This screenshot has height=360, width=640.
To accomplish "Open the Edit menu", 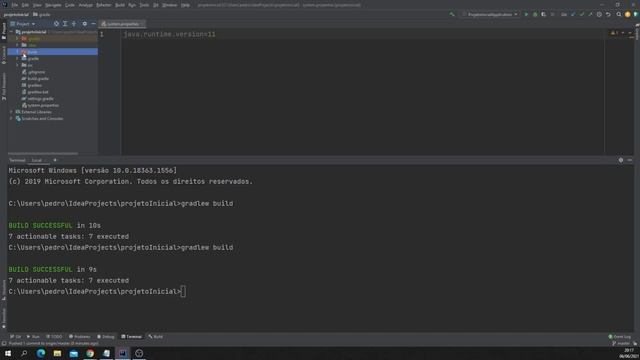I will [x=25, y=5].
